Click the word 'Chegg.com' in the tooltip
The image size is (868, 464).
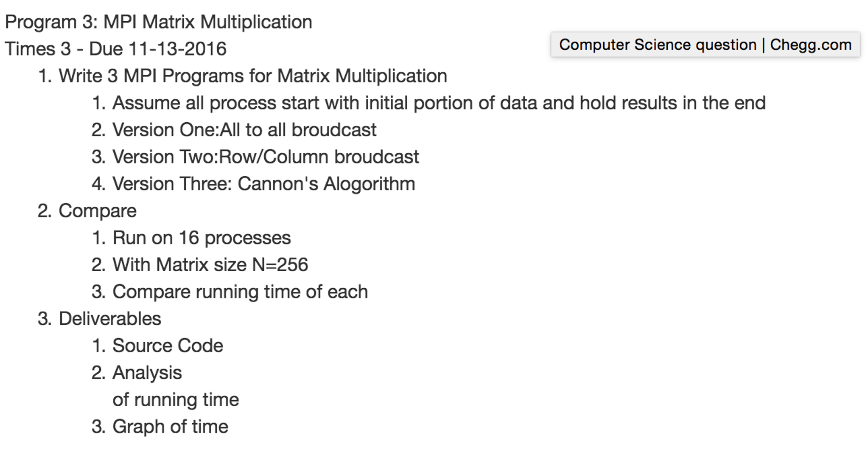coord(811,45)
